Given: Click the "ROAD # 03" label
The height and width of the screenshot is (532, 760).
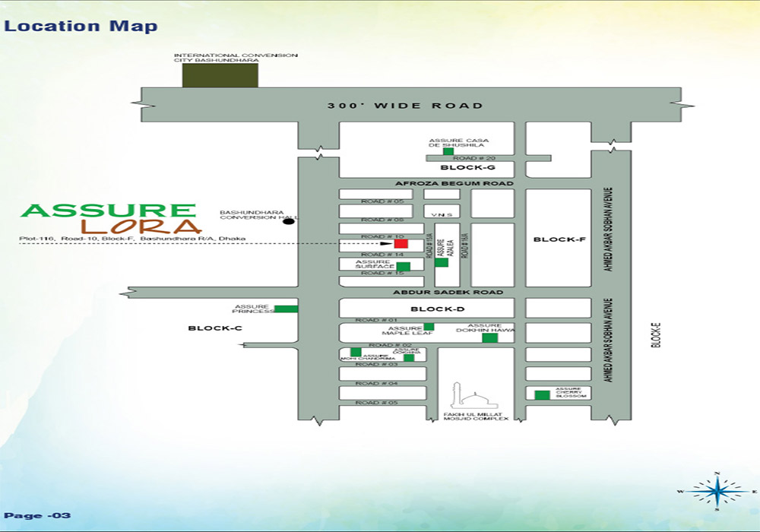Looking at the screenshot, I should 376,364.
